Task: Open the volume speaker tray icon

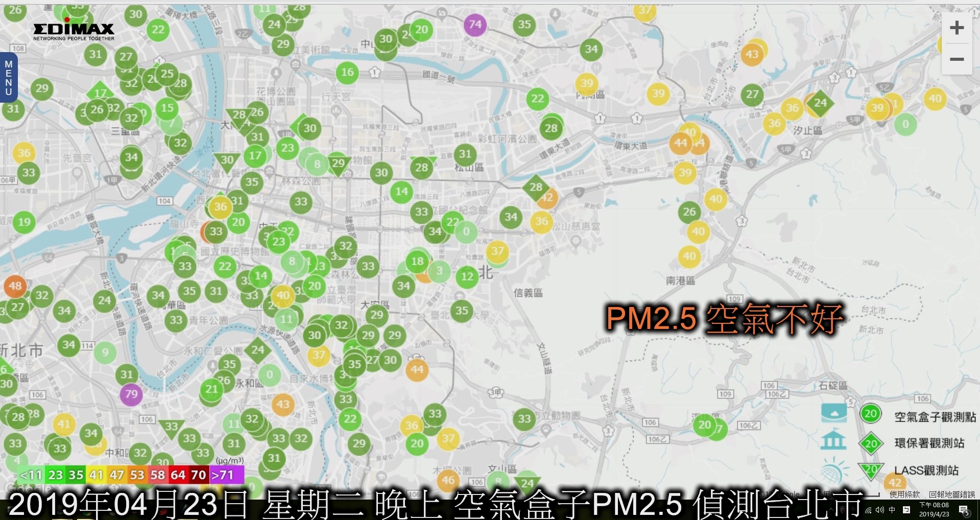Action: tap(879, 510)
